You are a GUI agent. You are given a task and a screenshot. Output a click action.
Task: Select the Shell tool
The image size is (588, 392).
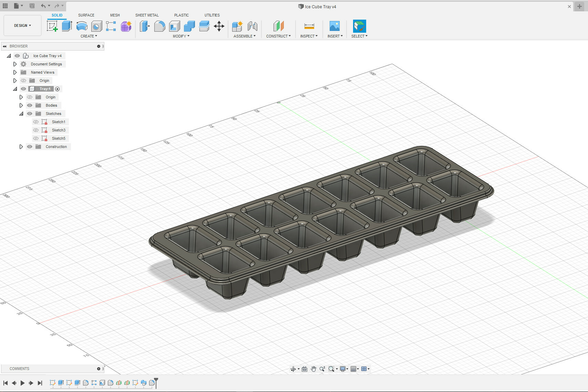tap(175, 26)
